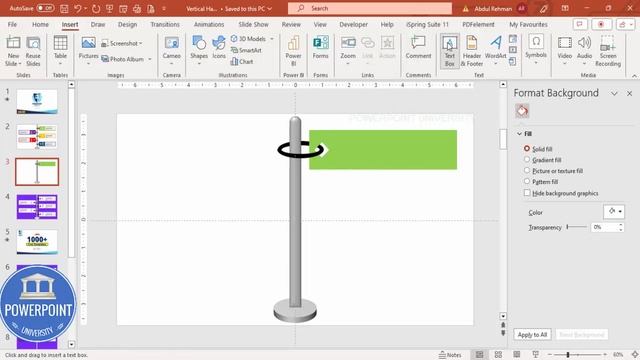Collapse the Fill section
Viewport: 640px width, 360px height.
click(519, 134)
